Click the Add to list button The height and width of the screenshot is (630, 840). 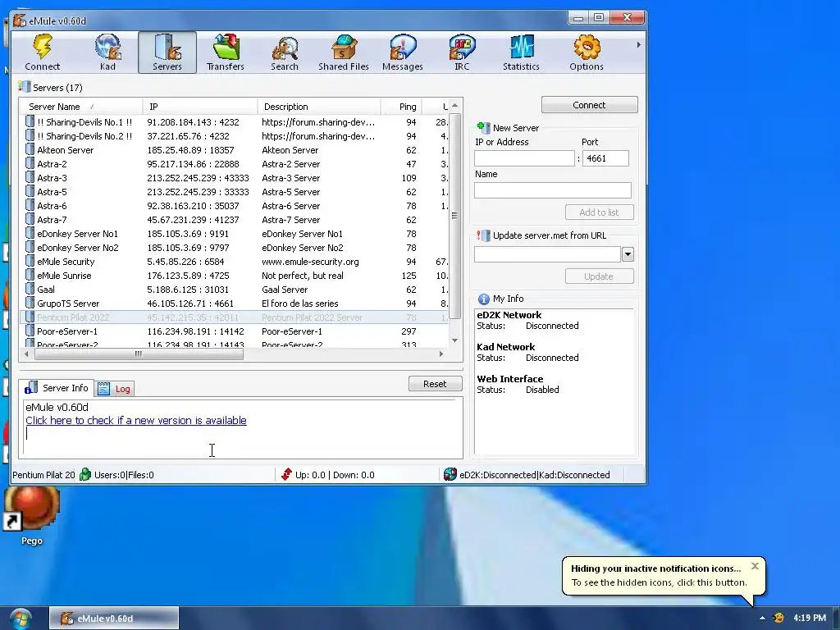click(599, 212)
